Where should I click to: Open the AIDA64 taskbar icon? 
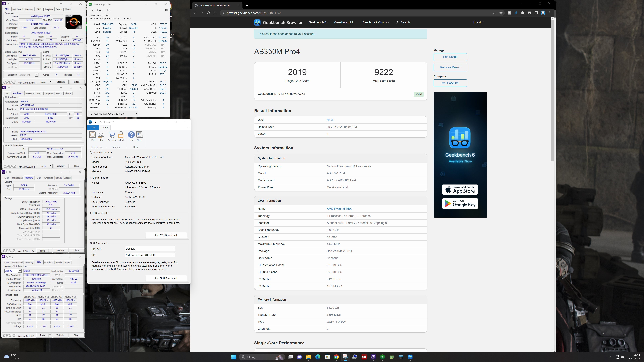pos(364,357)
